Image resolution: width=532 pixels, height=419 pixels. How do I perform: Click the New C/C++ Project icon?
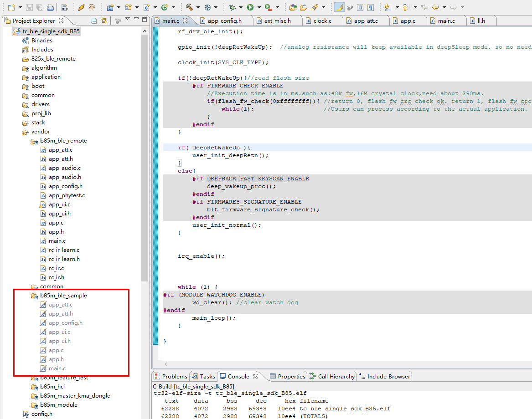[110, 7]
